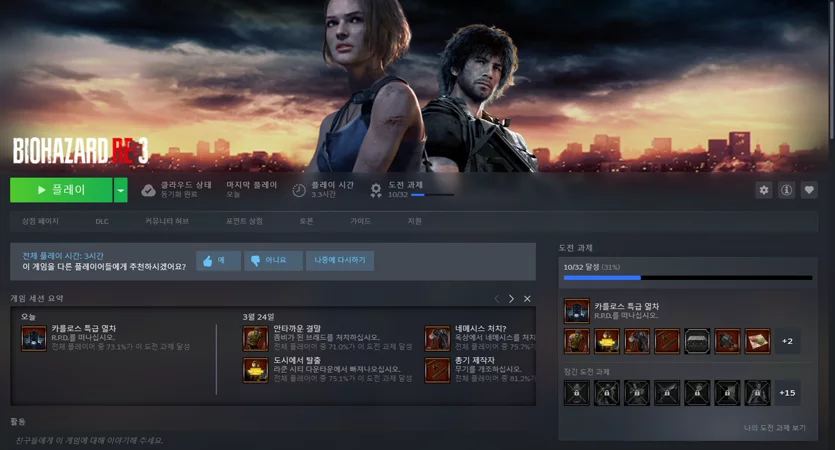835x450 pixels.
Task: Click seventh unlocked achievement thumbnail (map)
Action: (x=758, y=341)
